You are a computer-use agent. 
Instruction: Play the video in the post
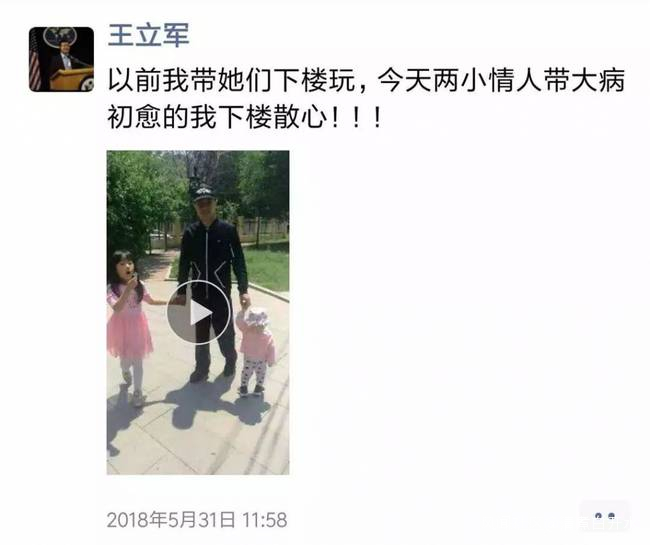pos(198,312)
